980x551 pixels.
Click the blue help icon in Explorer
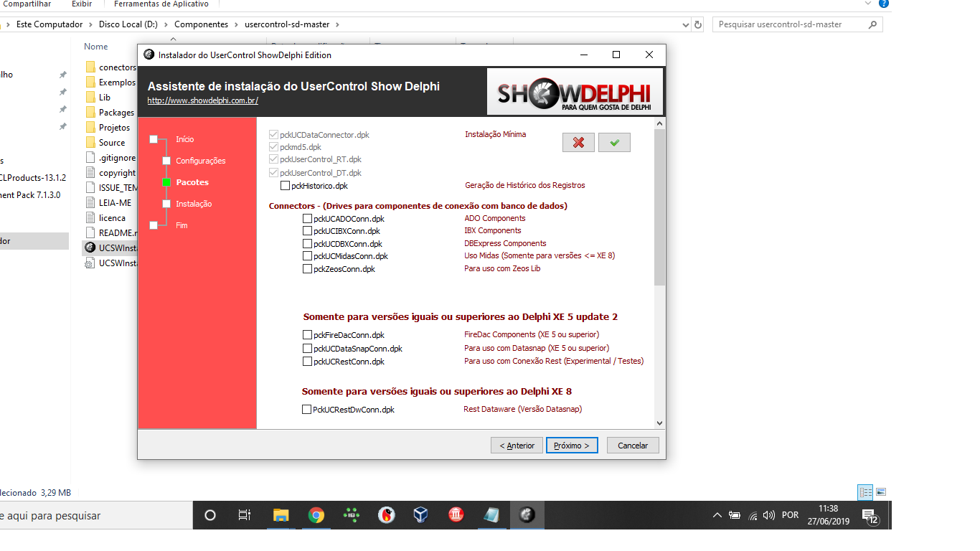[x=885, y=4]
